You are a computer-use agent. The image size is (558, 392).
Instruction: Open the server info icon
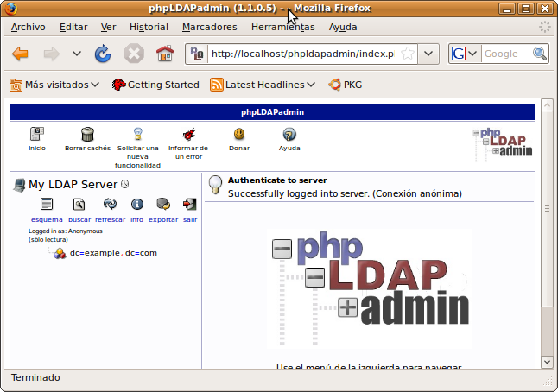coord(136,205)
